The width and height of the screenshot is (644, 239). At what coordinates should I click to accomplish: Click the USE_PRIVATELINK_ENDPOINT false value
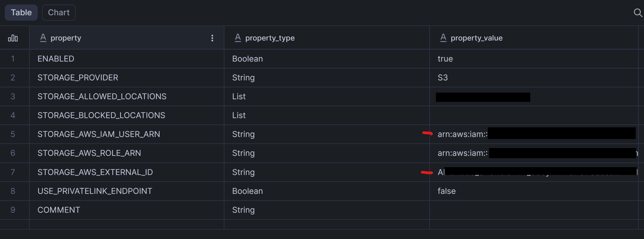point(446,191)
